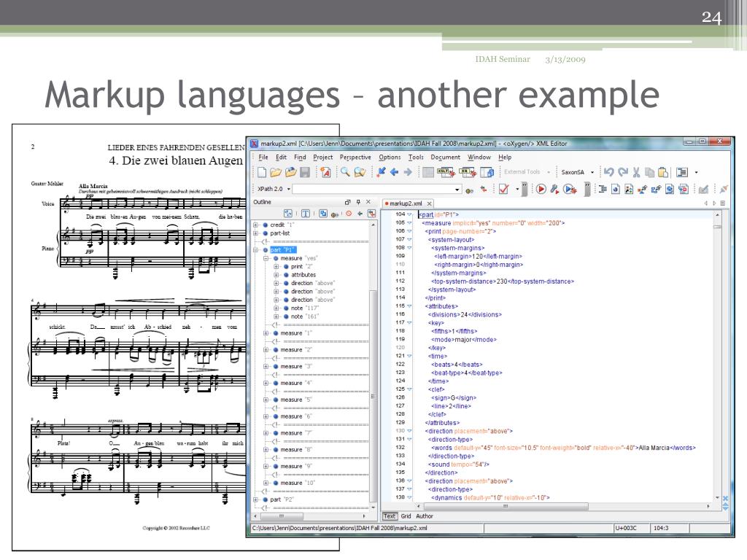Click the Find/Replace magnifier icon
747x560 pixels.
tap(345, 173)
